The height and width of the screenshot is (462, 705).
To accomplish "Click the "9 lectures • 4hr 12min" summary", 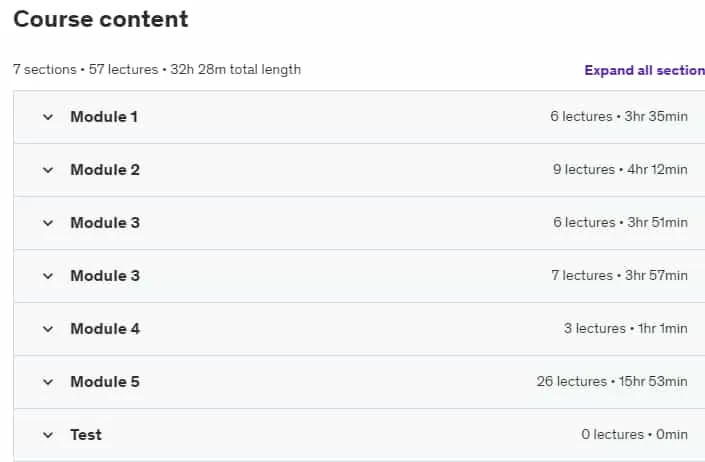I will click(x=620, y=169).
